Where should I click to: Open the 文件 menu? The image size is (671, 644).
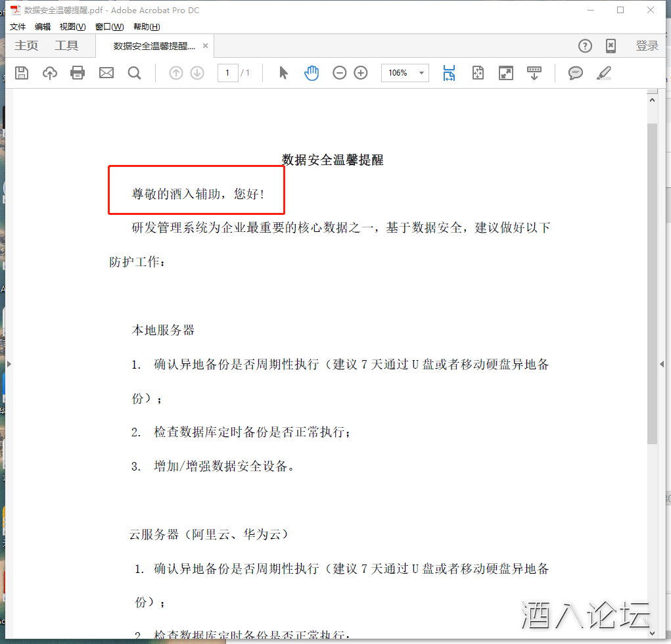18,27
